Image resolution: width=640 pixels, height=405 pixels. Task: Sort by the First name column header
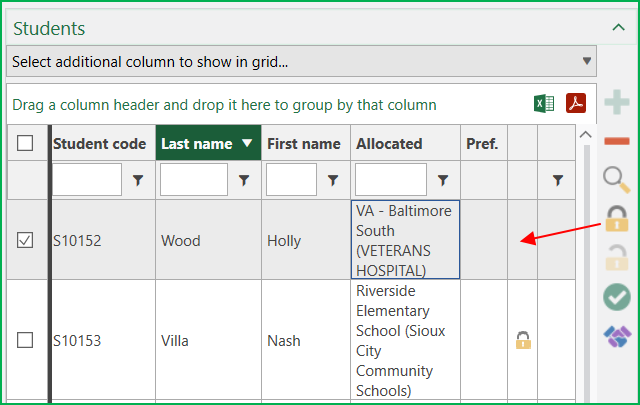pyautogui.click(x=306, y=143)
